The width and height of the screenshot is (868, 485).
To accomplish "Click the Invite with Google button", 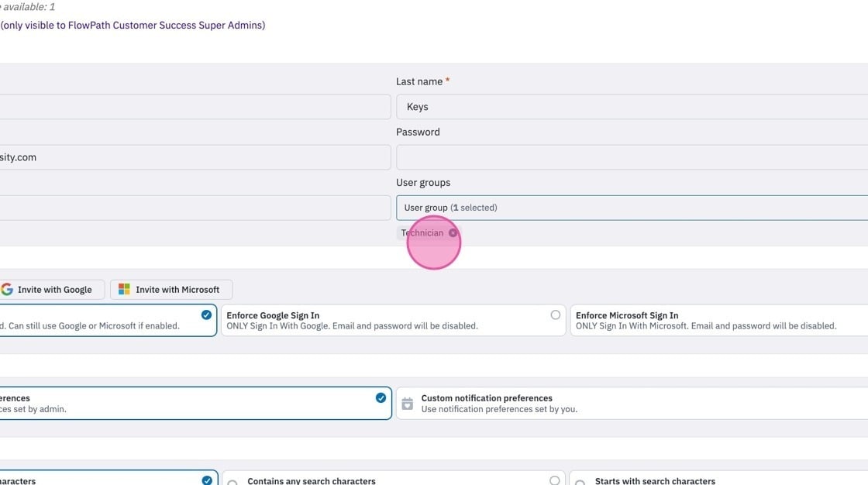I will pos(52,290).
